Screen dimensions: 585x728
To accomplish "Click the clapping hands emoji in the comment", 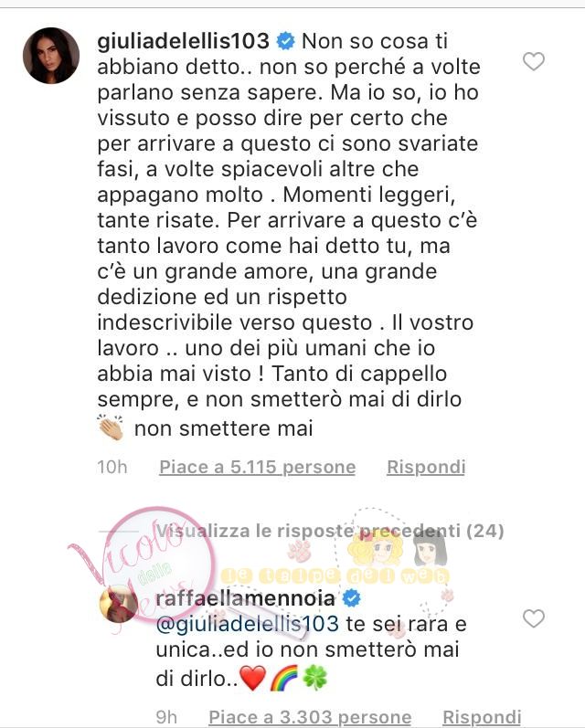I will (111, 427).
